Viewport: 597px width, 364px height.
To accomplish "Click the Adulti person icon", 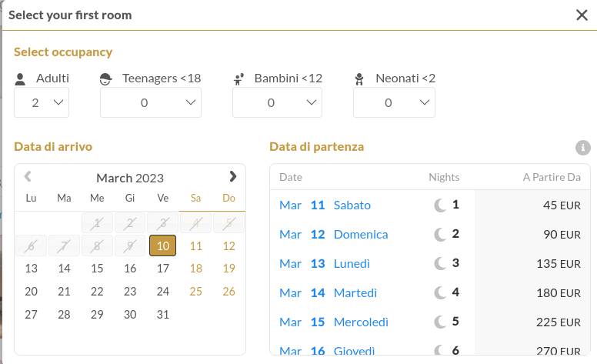I will (20, 79).
